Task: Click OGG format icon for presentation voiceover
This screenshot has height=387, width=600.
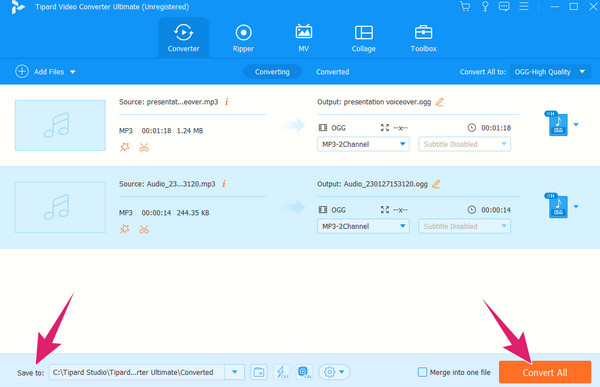Action: [557, 124]
